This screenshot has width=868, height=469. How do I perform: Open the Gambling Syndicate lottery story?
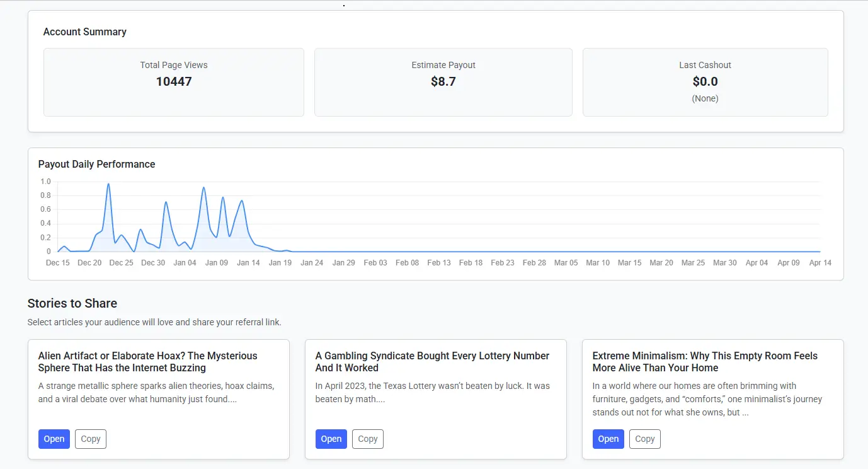point(331,439)
